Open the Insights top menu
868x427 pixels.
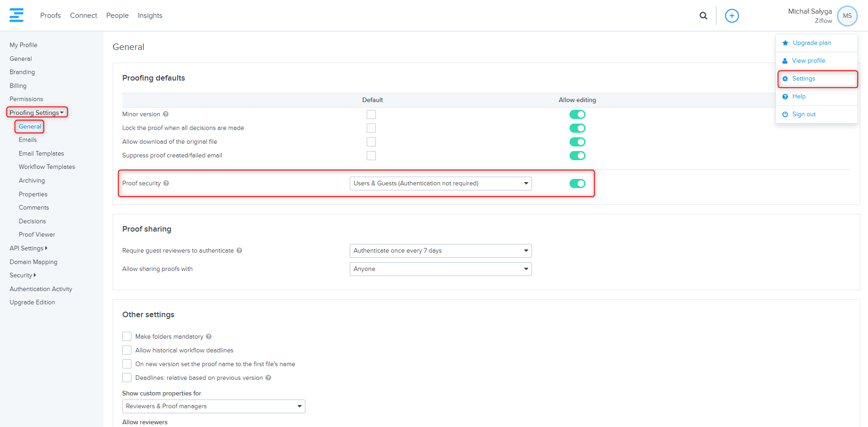[150, 16]
